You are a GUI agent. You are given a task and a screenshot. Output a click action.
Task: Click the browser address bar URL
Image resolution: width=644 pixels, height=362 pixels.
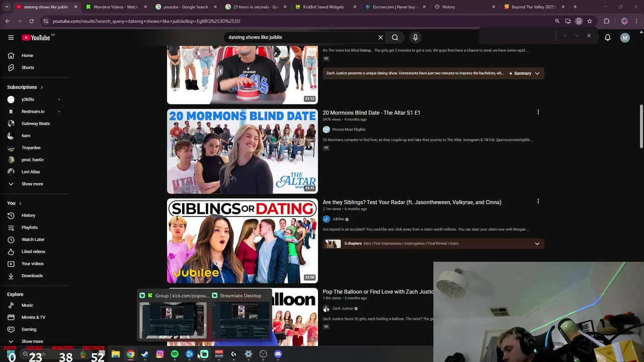point(146,21)
